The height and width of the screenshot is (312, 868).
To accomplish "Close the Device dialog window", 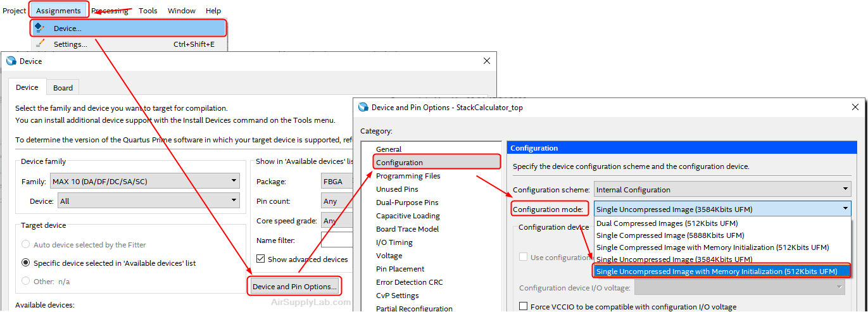I will pos(486,61).
